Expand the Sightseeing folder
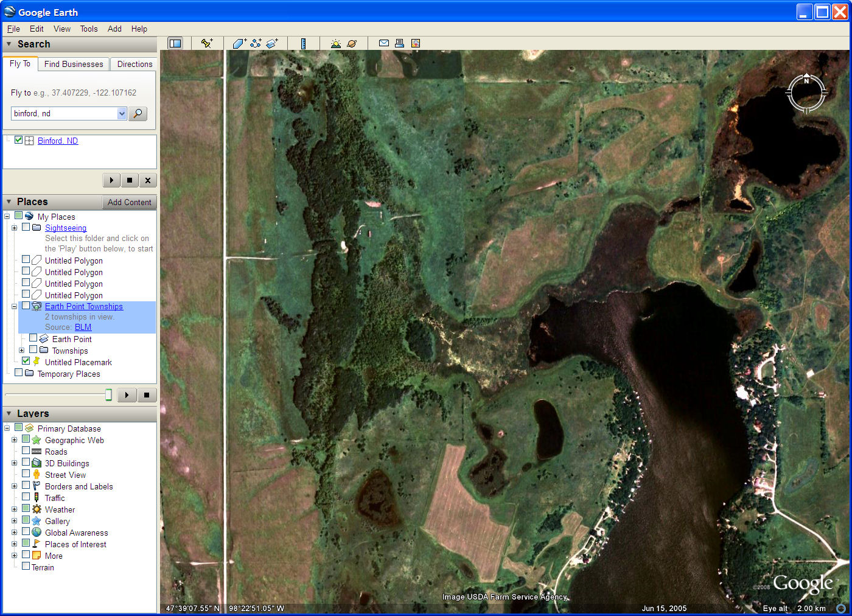Screen dimensions: 852x616 (x=14, y=228)
